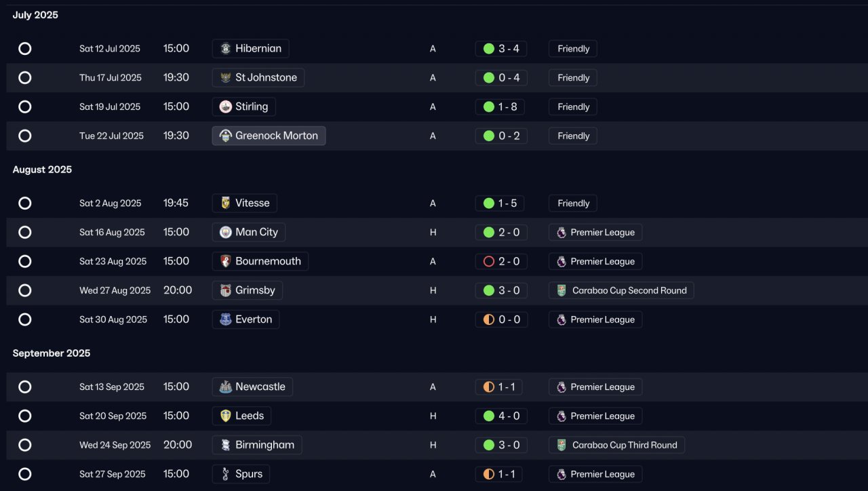This screenshot has height=491, width=868.
Task: Open the Greenock Morton team button
Action: (269, 136)
